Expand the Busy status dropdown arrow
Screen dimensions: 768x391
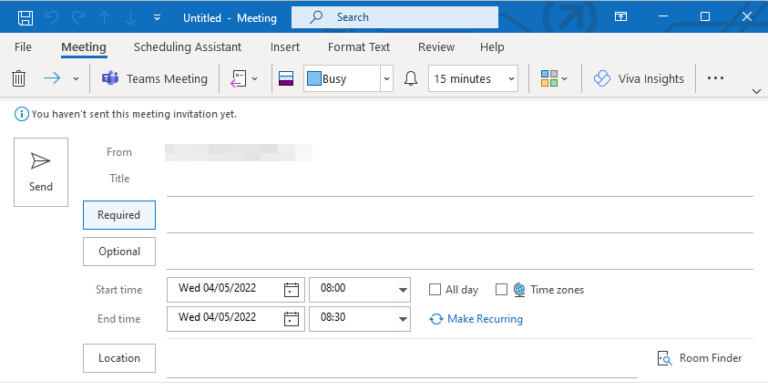[386, 78]
